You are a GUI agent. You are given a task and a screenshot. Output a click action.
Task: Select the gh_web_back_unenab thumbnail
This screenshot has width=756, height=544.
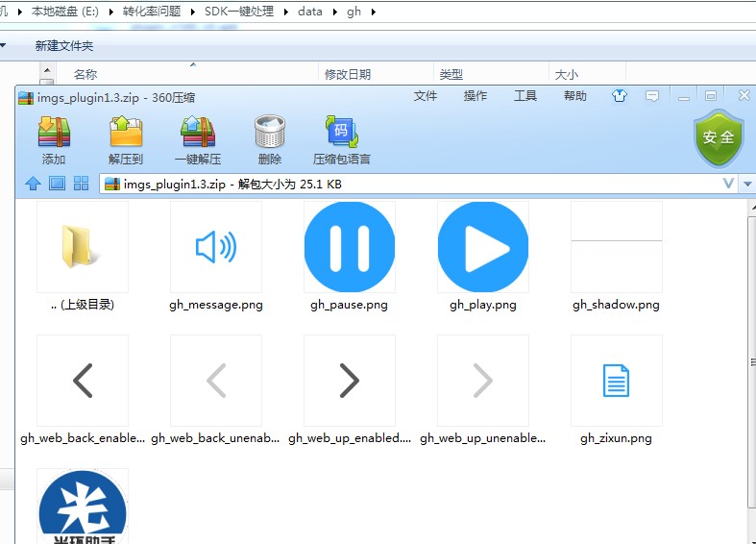(216, 381)
